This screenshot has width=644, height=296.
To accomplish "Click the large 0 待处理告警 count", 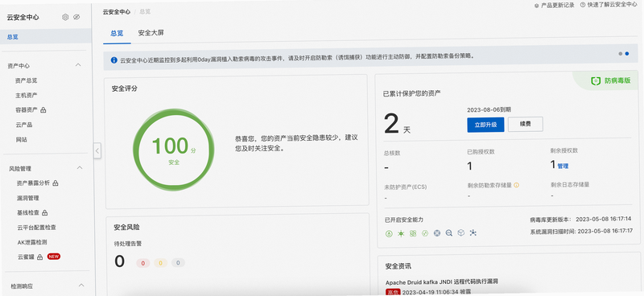I will click(x=119, y=261).
